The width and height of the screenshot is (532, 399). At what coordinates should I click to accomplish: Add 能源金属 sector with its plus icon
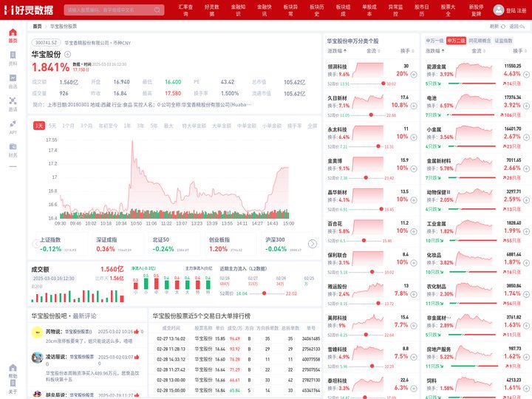pos(526,75)
